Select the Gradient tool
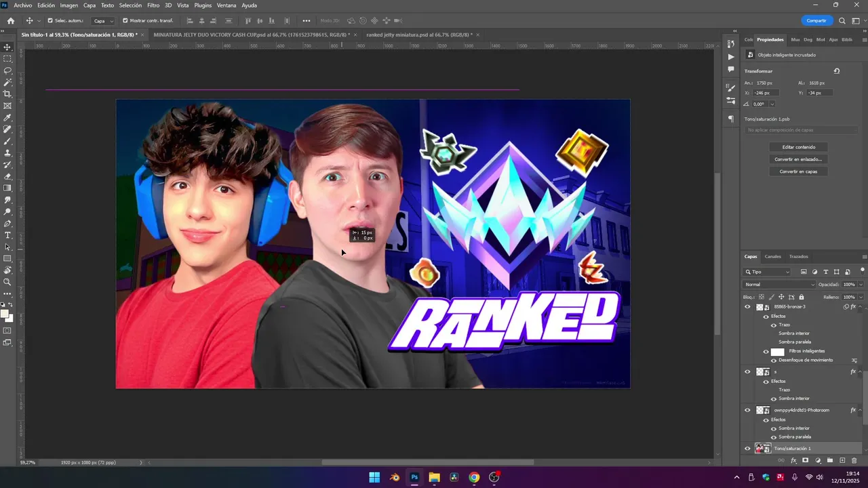 click(7, 188)
